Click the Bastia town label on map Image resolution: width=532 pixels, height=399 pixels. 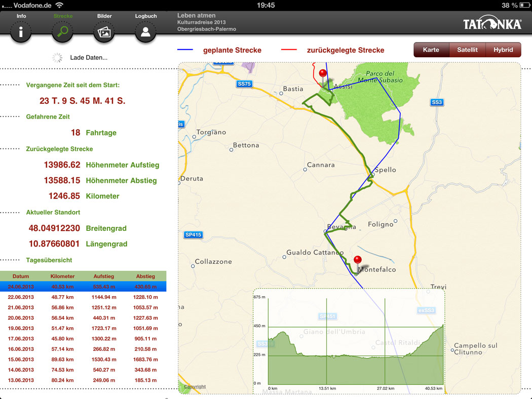[293, 89]
